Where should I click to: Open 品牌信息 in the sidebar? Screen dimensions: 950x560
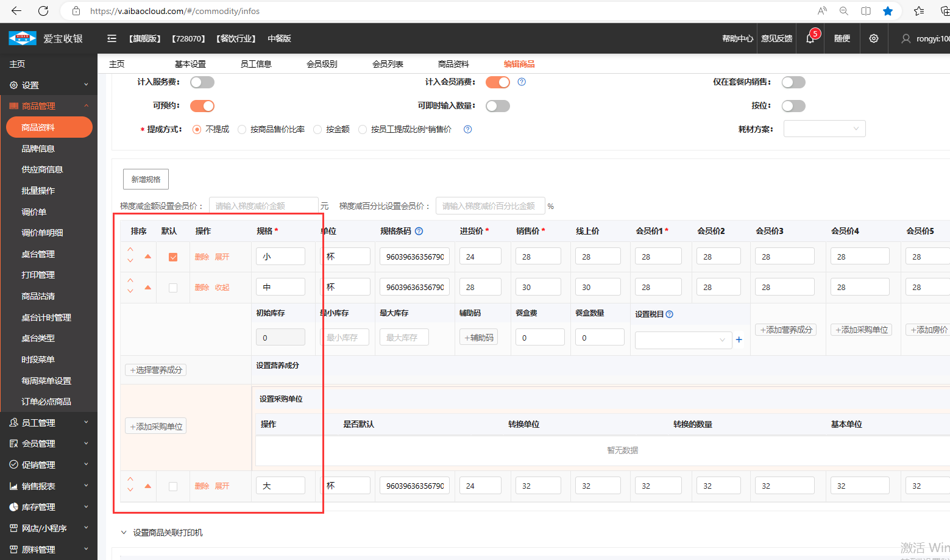pyautogui.click(x=38, y=149)
